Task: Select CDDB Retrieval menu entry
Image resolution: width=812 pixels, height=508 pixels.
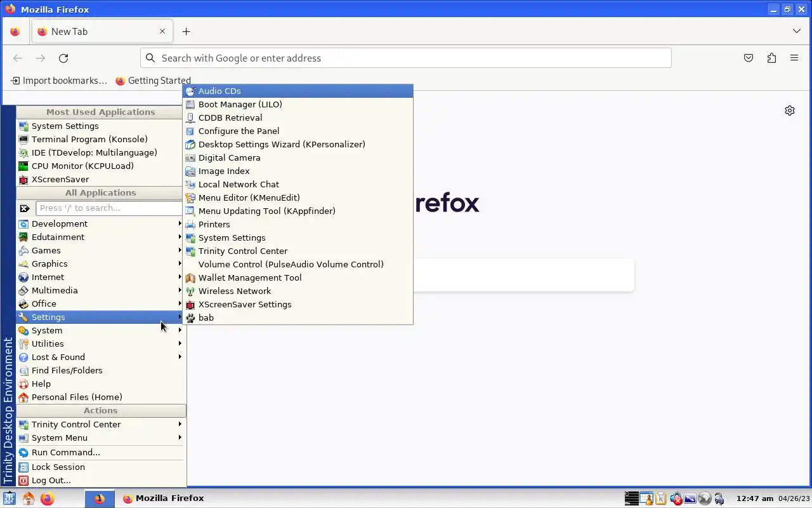Action: 298,117
